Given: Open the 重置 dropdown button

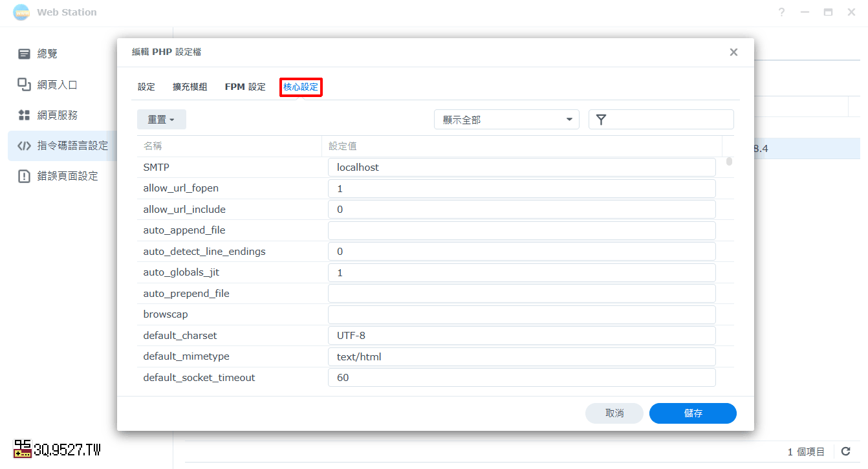Looking at the screenshot, I should click(162, 120).
